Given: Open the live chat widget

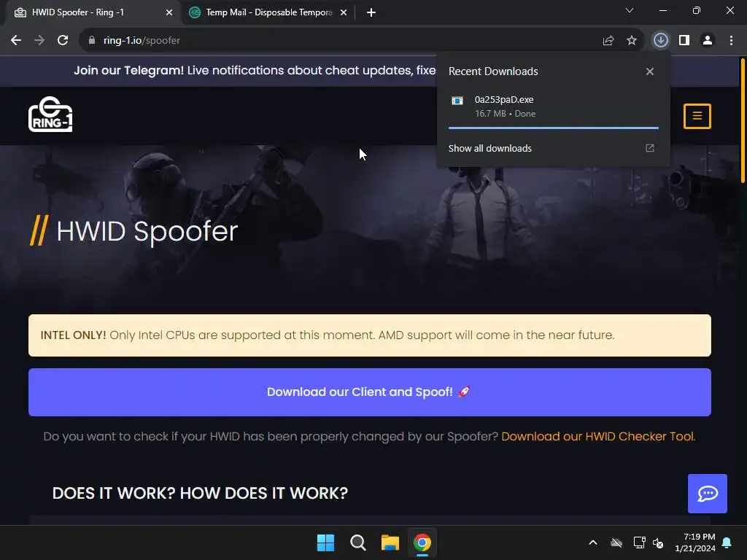Looking at the screenshot, I should click(708, 494).
